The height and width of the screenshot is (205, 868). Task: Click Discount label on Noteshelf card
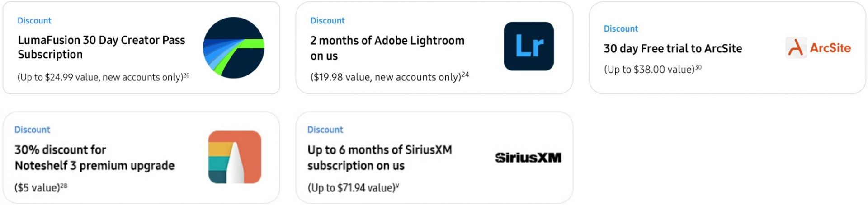32,130
